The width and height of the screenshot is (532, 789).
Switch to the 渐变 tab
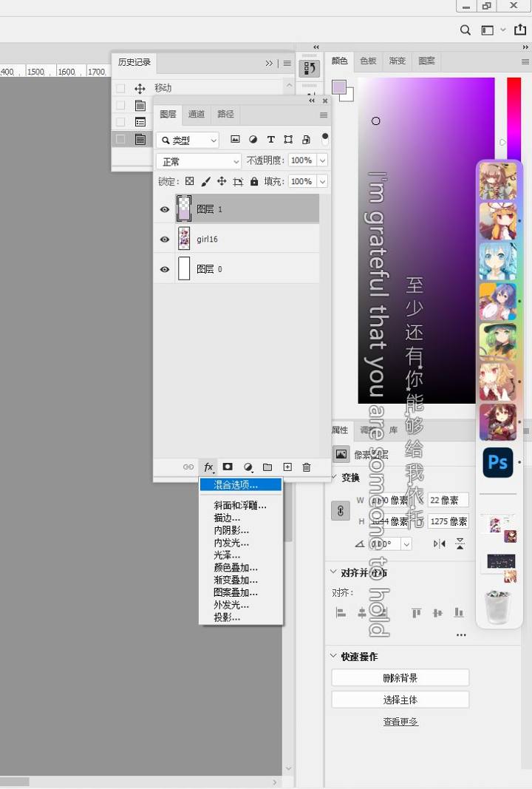click(x=398, y=61)
